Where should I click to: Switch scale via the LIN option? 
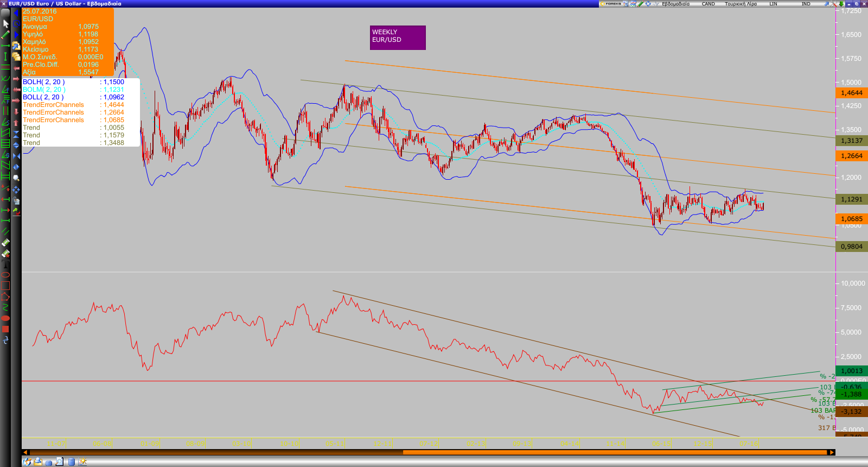click(x=773, y=4)
